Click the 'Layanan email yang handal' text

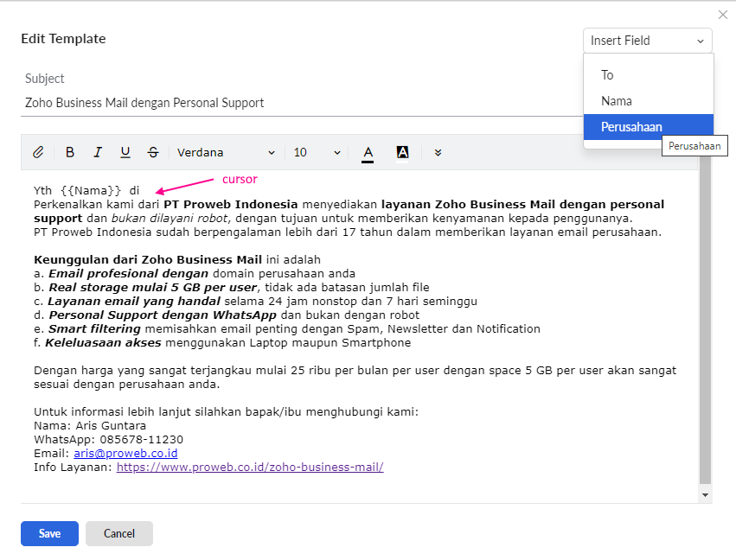tap(134, 301)
